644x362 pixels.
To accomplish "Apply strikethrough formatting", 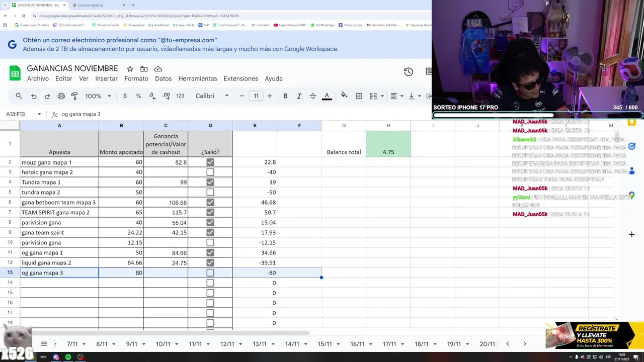I will [x=313, y=96].
